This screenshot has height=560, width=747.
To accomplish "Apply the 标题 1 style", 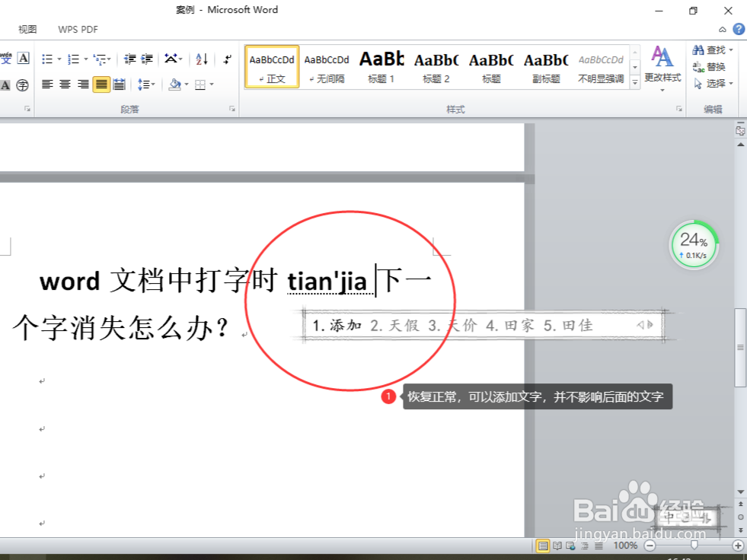I will coord(381,67).
